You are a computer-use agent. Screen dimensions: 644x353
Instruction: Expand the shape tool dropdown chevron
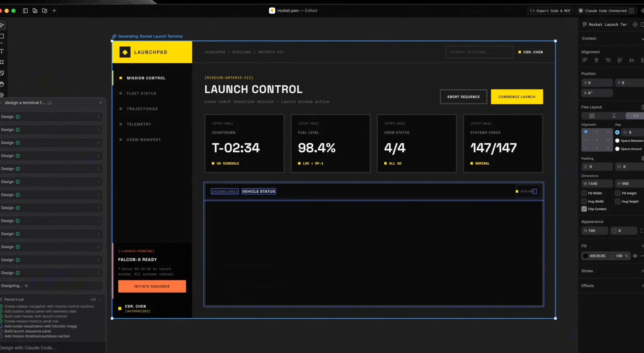(2, 43)
